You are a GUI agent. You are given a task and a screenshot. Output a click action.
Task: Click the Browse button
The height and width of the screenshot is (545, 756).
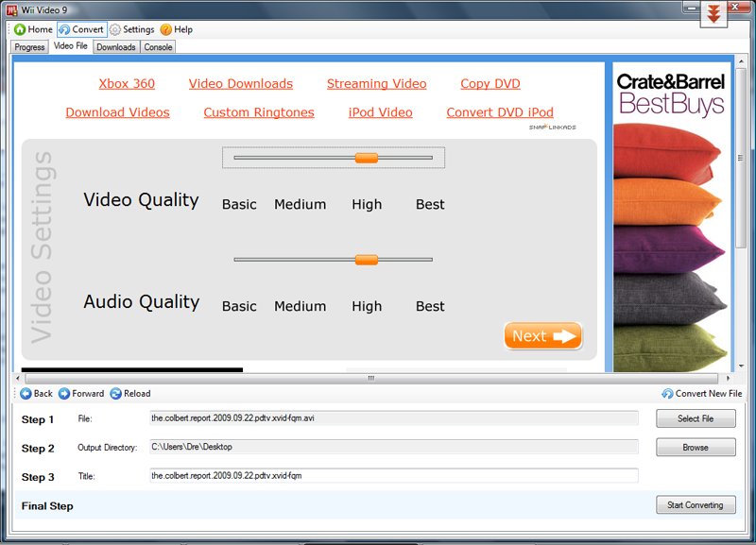696,447
